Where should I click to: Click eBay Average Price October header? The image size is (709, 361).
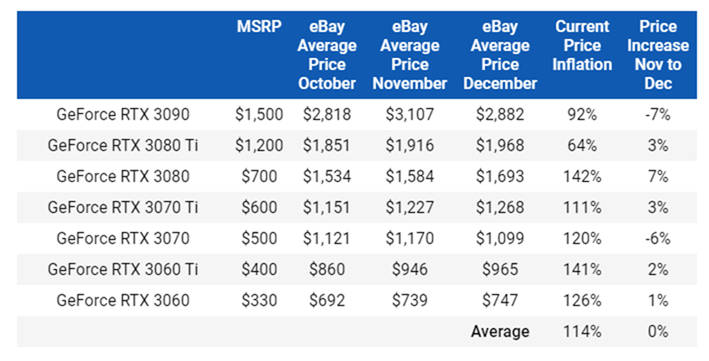pyautogui.click(x=327, y=55)
